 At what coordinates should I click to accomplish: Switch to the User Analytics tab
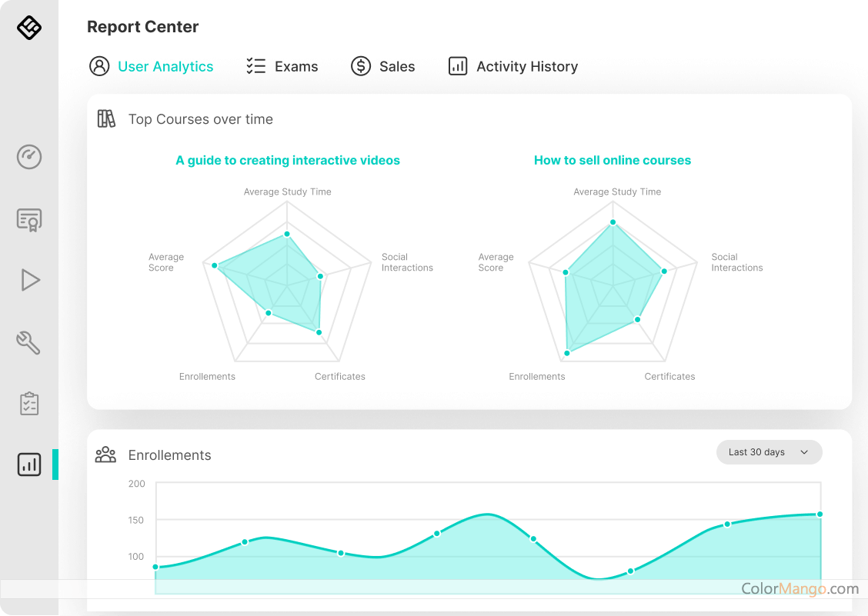(152, 67)
